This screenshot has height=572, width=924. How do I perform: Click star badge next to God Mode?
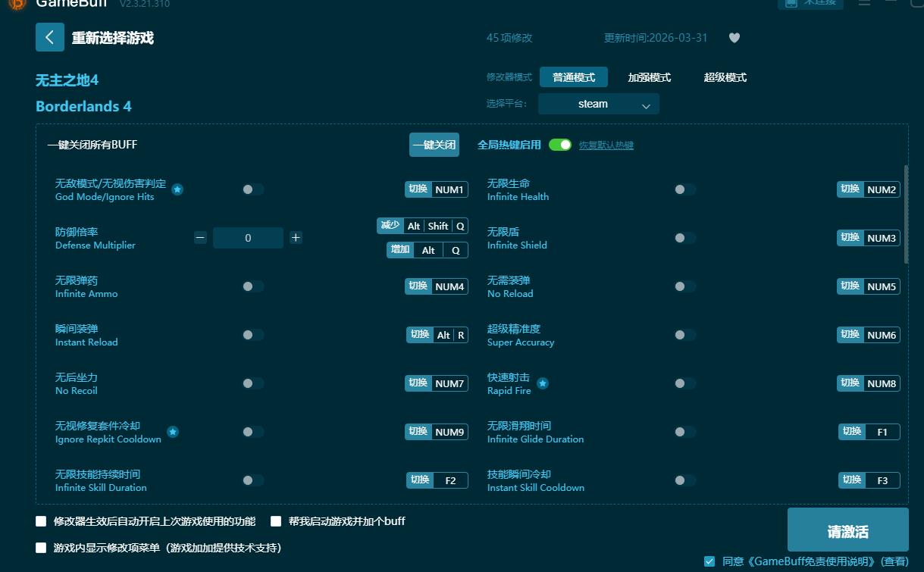point(177,189)
